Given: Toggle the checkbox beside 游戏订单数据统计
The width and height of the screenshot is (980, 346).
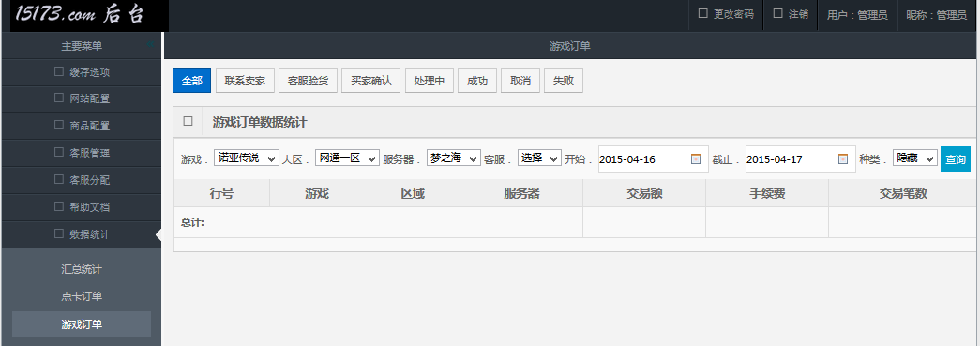Looking at the screenshot, I should tap(188, 121).
